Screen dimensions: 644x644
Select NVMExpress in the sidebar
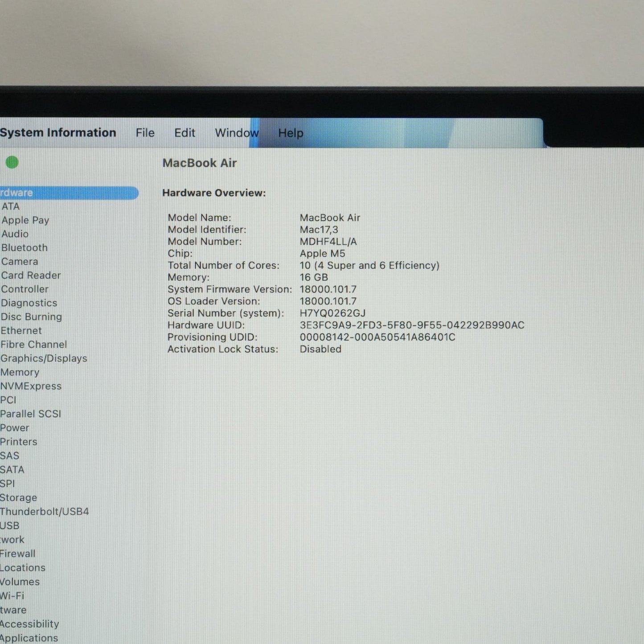pos(31,386)
